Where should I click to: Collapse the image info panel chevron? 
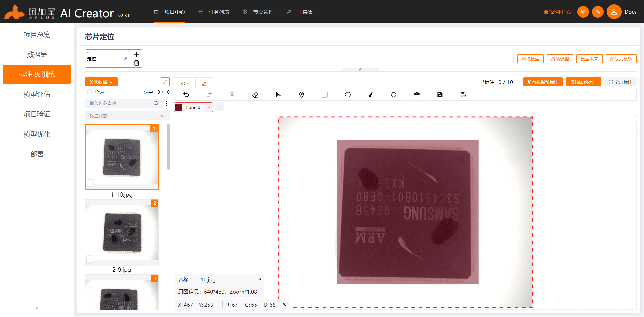tap(260, 279)
